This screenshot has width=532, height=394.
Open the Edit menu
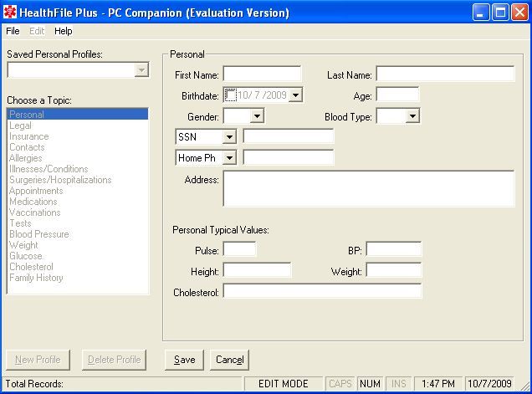click(x=37, y=31)
